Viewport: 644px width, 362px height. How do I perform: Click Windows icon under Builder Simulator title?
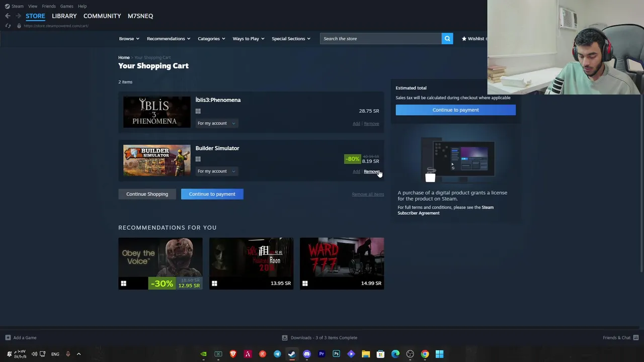click(x=198, y=159)
